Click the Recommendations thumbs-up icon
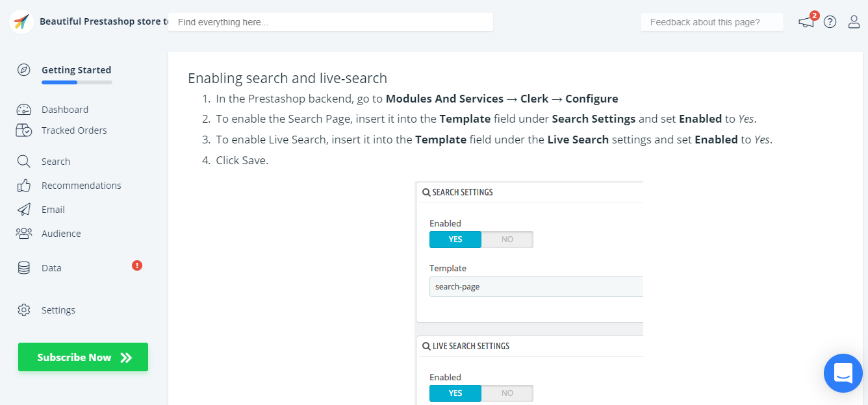Image resolution: width=868 pixels, height=405 pixels. pyautogui.click(x=24, y=186)
